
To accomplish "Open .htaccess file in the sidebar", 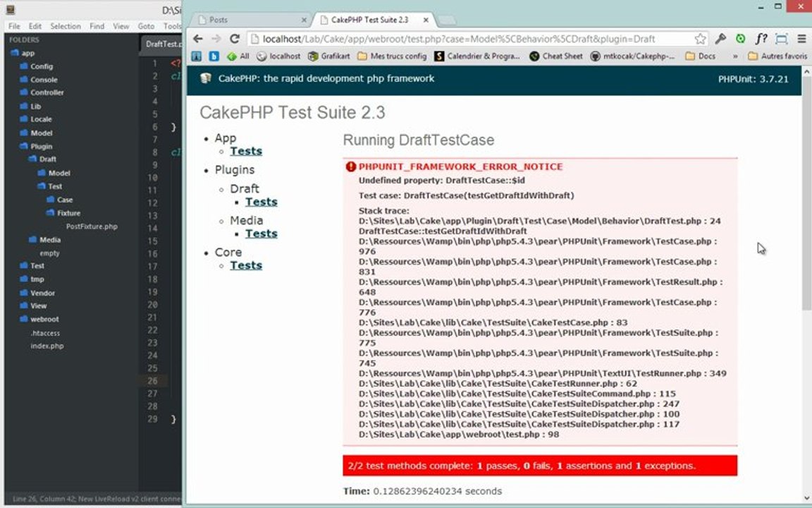I will click(x=45, y=333).
